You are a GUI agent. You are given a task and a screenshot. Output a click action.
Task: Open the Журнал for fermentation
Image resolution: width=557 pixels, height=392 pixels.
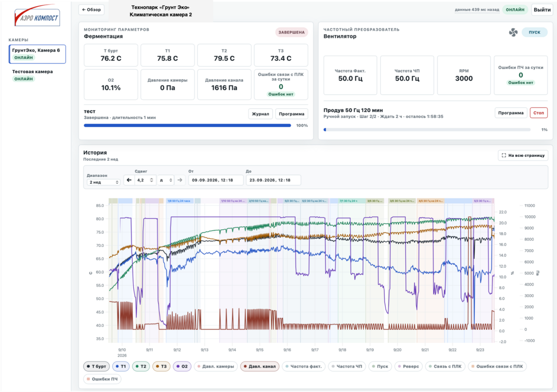260,114
